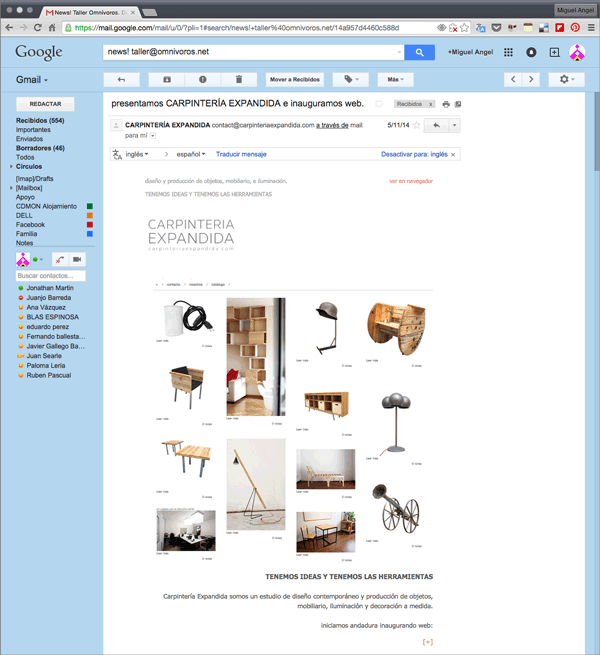Open the settings gear dropdown
The width and height of the screenshot is (600, 655).
tap(568, 79)
